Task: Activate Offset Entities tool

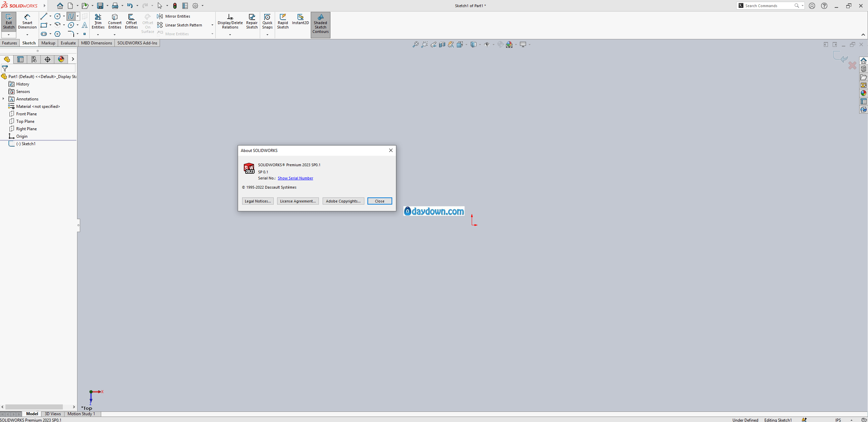Action: [x=131, y=21]
